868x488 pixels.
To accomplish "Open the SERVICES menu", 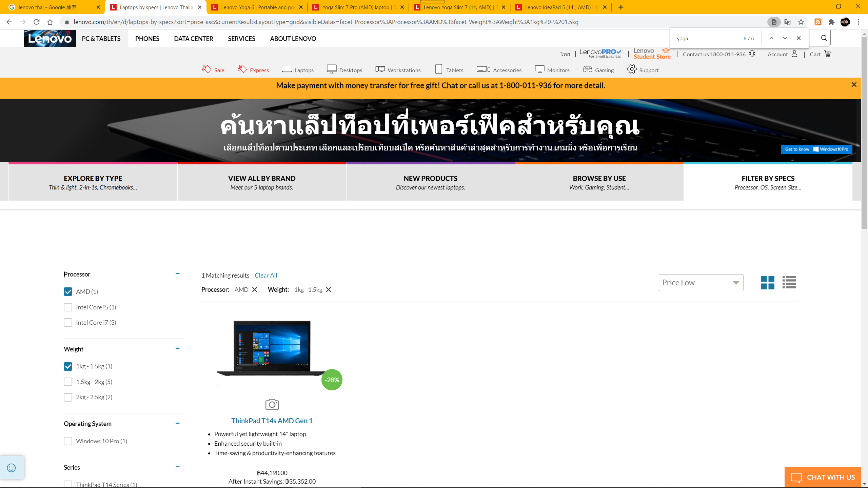I will pyautogui.click(x=241, y=39).
